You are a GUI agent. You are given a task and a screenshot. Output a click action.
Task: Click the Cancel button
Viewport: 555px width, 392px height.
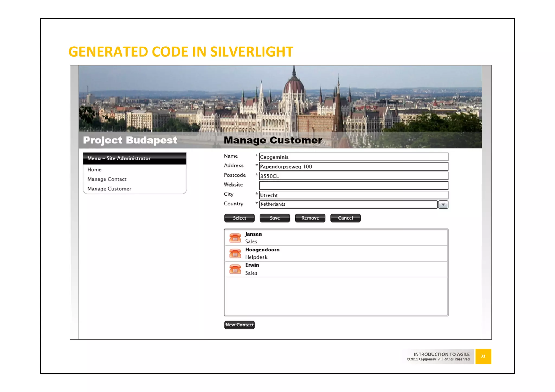click(346, 218)
